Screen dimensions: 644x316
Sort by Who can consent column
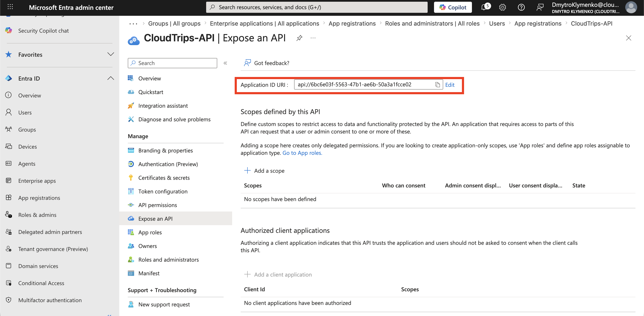(x=404, y=185)
